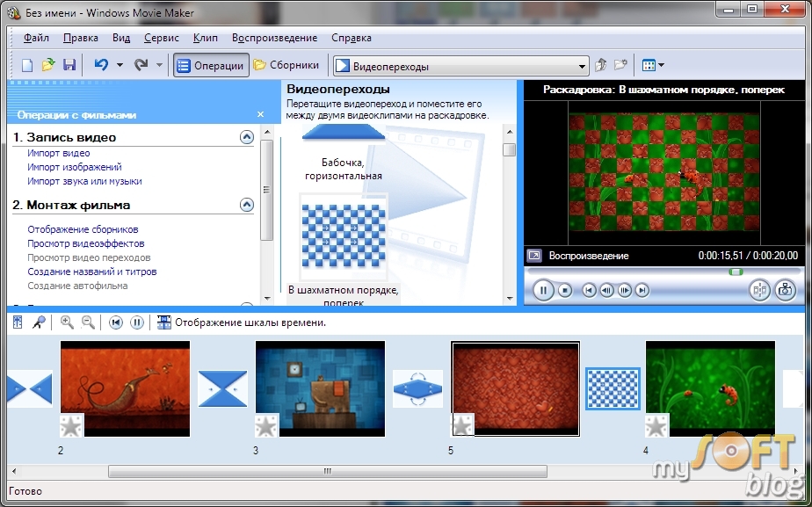Screen dimensions: 812x507
Task: Click the New project icon in toolbar
Action: click(x=27, y=65)
